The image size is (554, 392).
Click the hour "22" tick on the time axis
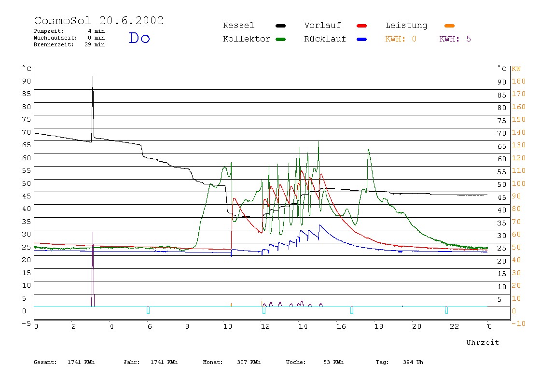coord(455,327)
